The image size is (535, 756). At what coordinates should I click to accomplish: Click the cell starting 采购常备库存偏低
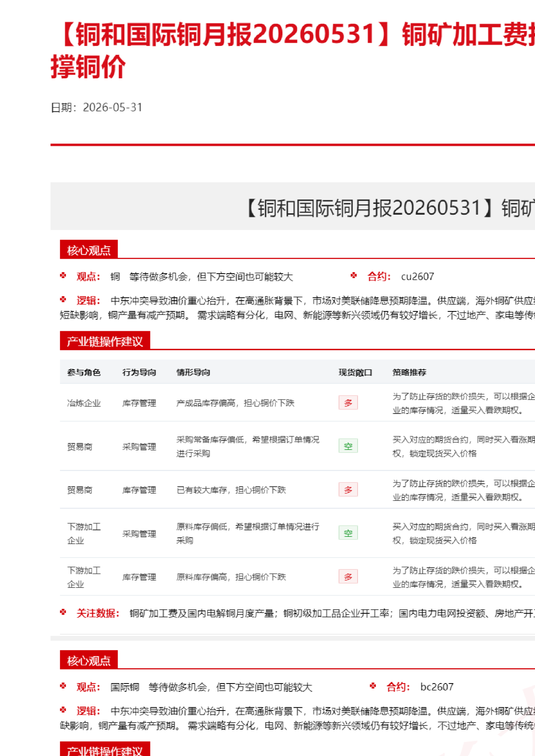coord(248,446)
